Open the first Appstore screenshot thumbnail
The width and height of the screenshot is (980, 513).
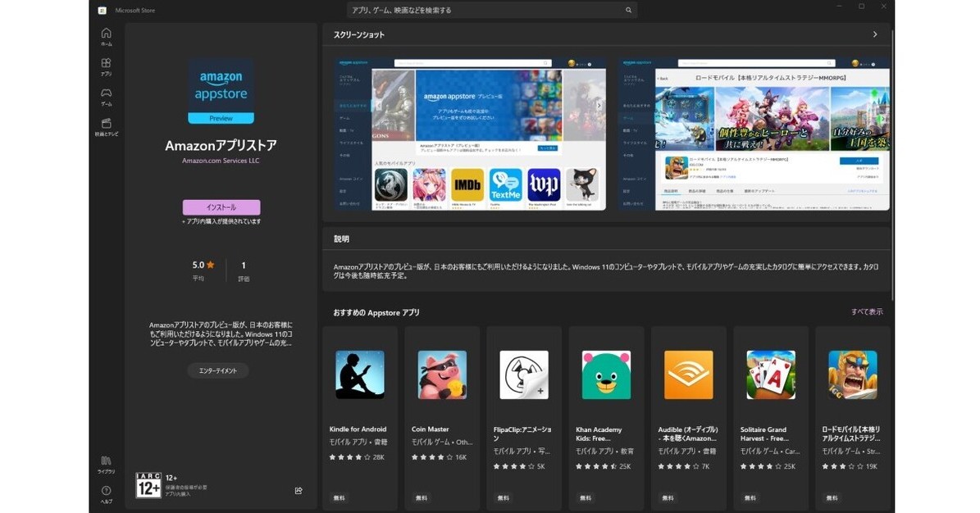pos(470,134)
